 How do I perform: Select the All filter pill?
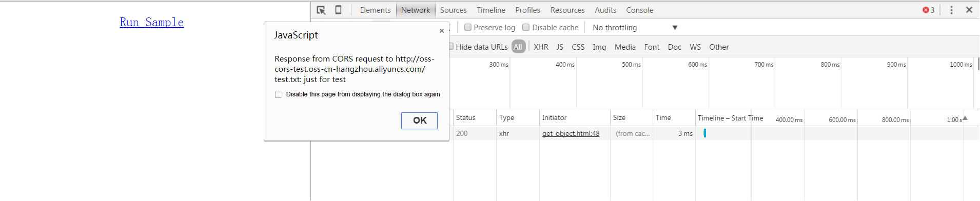click(518, 47)
